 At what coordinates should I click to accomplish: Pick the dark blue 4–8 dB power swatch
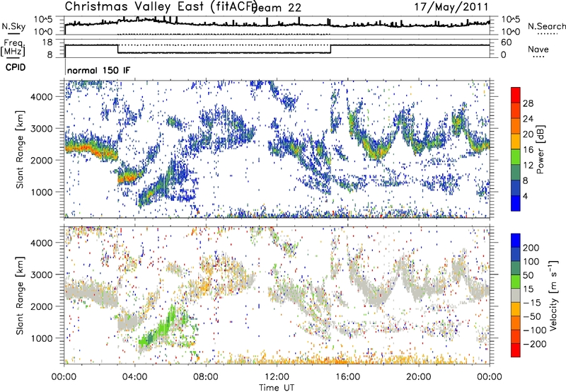tap(516, 188)
